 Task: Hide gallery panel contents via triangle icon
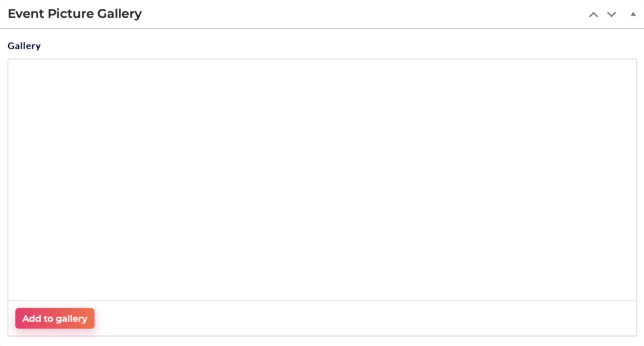click(633, 14)
